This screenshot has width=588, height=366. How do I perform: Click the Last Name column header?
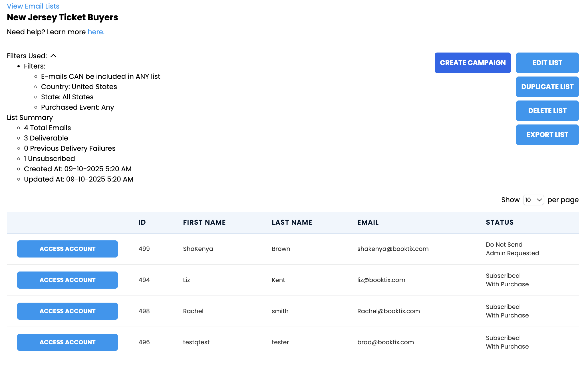(292, 222)
